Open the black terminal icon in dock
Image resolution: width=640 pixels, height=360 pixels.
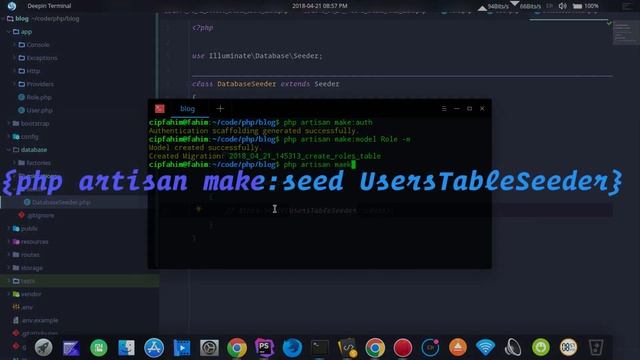[320, 348]
